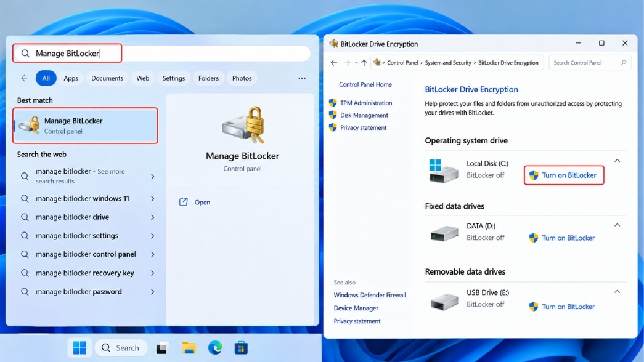Expand 'manage bitlocker - See more' result arrow
The width and height of the screenshot is (644, 362).
coord(152,177)
